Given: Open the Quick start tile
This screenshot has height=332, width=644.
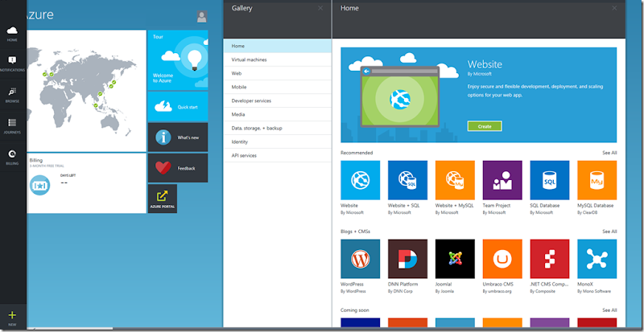Looking at the screenshot, I should [177, 107].
